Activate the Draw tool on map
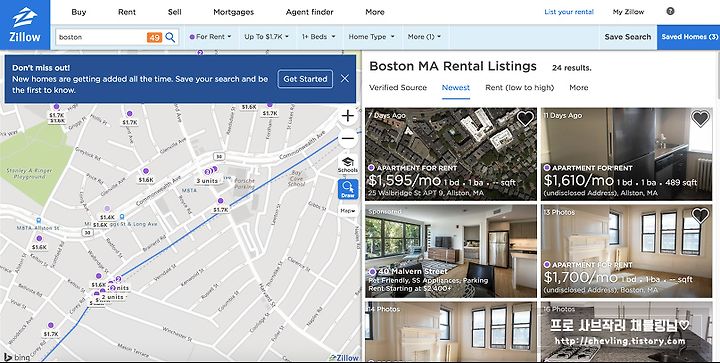 point(348,189)
